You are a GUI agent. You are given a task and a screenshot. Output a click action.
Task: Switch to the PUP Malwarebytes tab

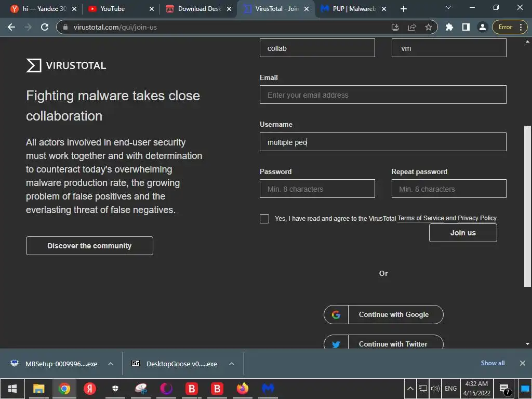tap(350, 9)
